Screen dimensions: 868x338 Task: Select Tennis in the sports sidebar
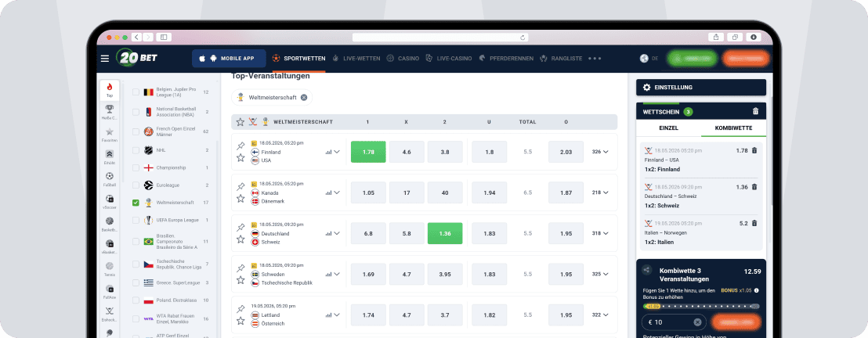pyautogui.click(x=110, y=269)
